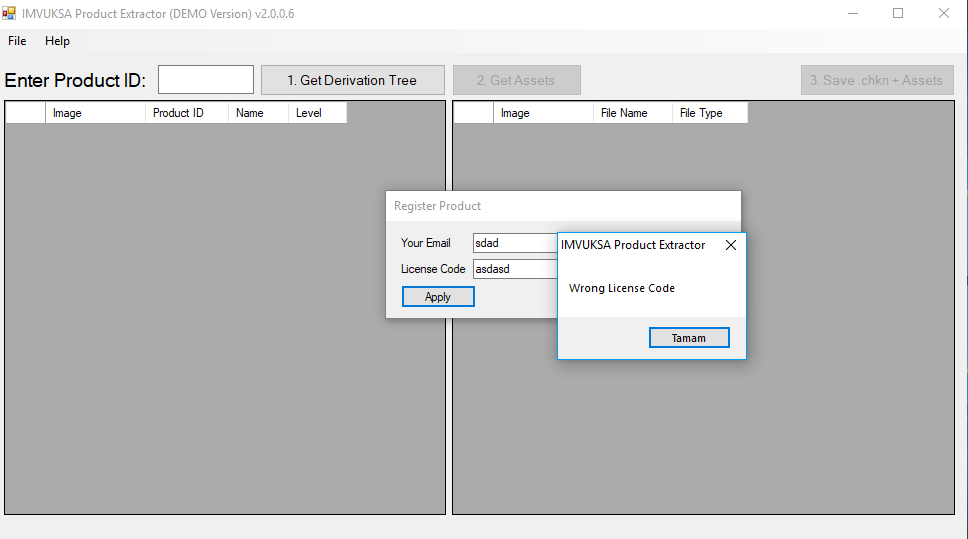Image resolution: width=968 pixels, height=539 pixels.
Task: Click the Name column header
Action: click(258, 113)
